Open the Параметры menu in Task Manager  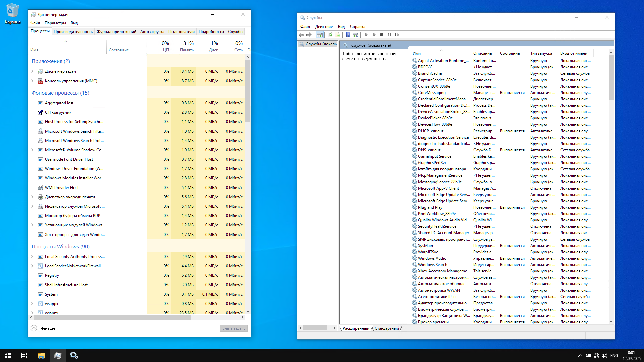point(55,23)
